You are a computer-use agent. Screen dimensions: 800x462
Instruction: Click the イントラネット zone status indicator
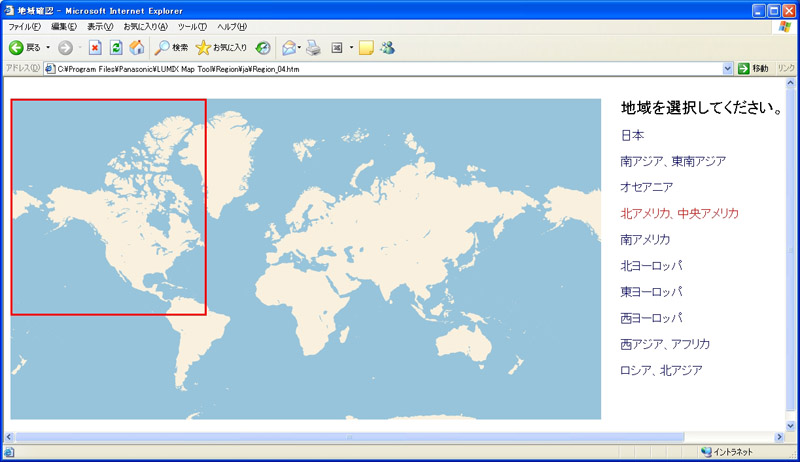coord(727,452)
